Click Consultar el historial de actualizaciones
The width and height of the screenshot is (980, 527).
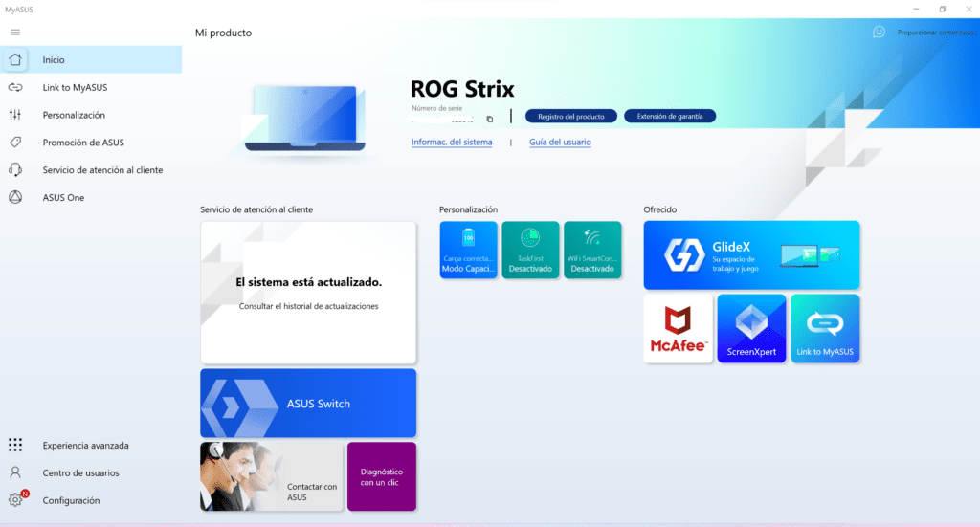[308, 306]
